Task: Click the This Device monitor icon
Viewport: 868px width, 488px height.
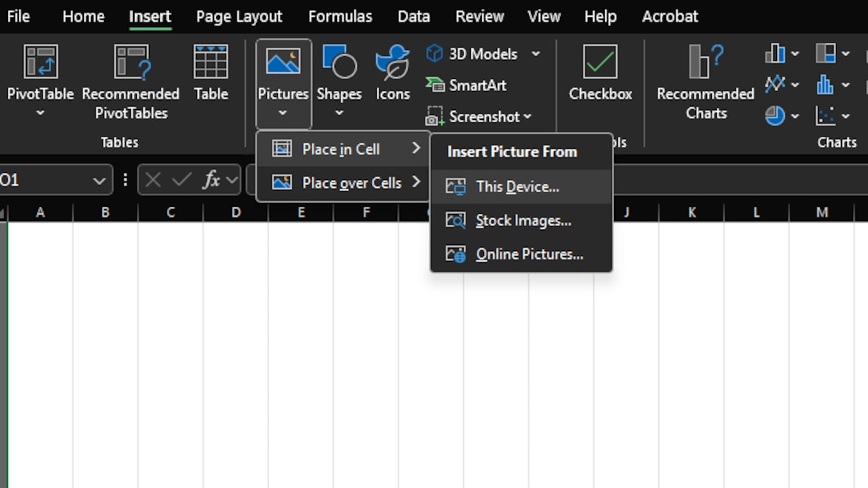Action: pyautogui.click(x=456, y=187)
